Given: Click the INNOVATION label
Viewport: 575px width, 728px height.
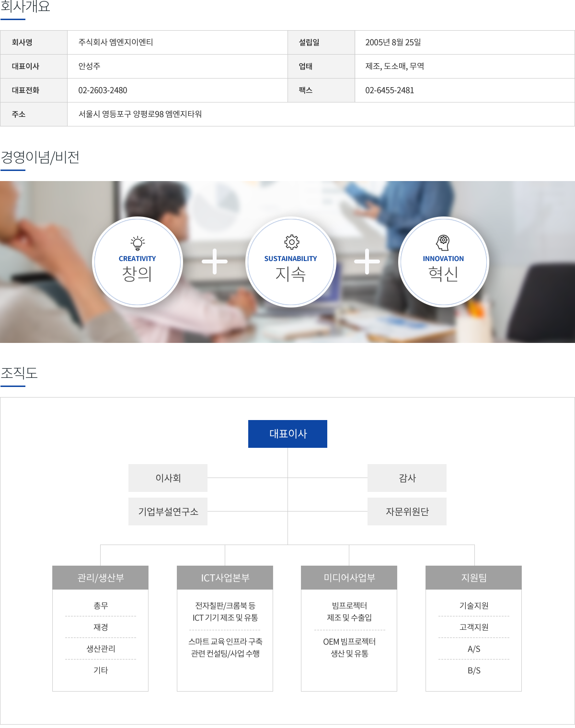Looking at the screenshot, I should 443,259.
